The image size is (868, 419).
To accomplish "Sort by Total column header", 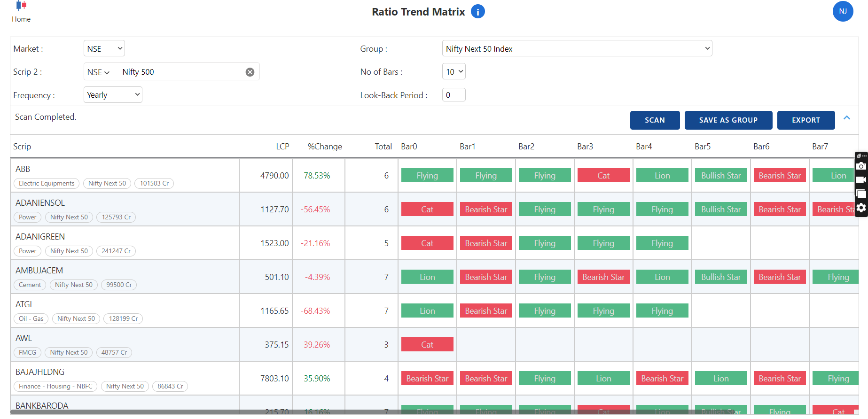I will 383,147.
